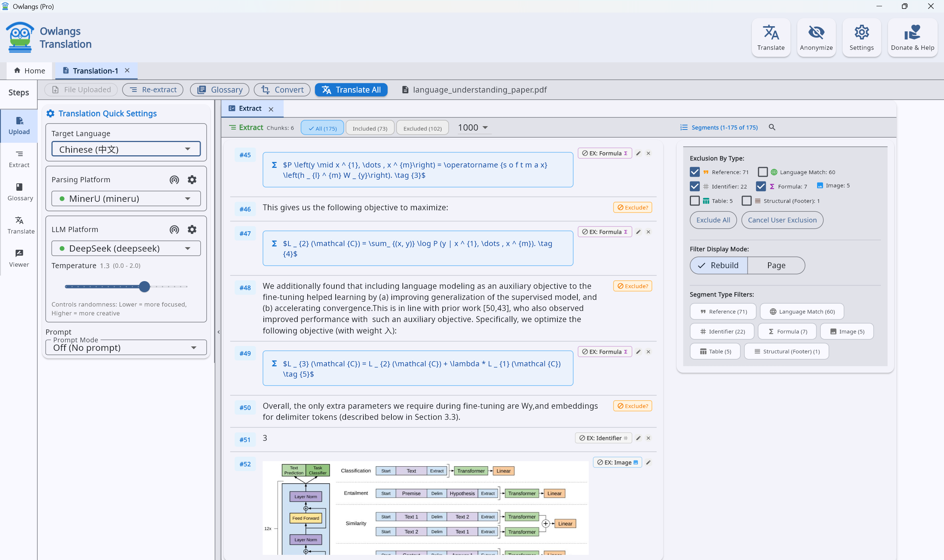The width and height of the screenshot is (944, 560).
Task: Open the Glossary step in sidebar
Action: coord(20,192)
